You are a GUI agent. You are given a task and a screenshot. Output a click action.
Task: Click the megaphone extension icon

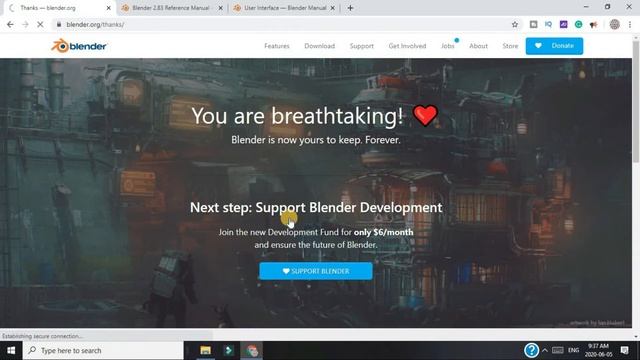(x=593, y=24)
